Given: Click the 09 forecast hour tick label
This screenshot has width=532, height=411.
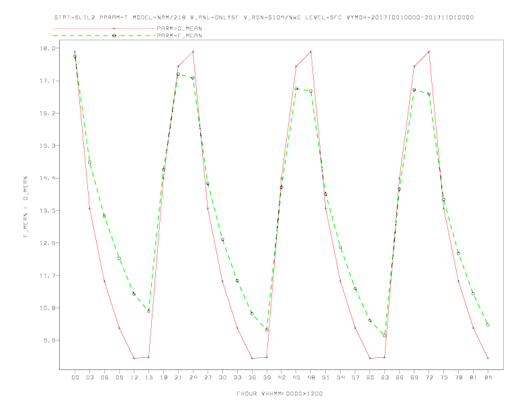Looking at the screenshot, I should tap(119, 377).
